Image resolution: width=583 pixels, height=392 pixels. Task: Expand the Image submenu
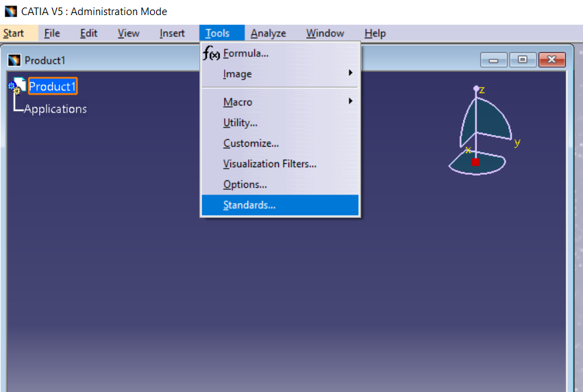(280, 74)
